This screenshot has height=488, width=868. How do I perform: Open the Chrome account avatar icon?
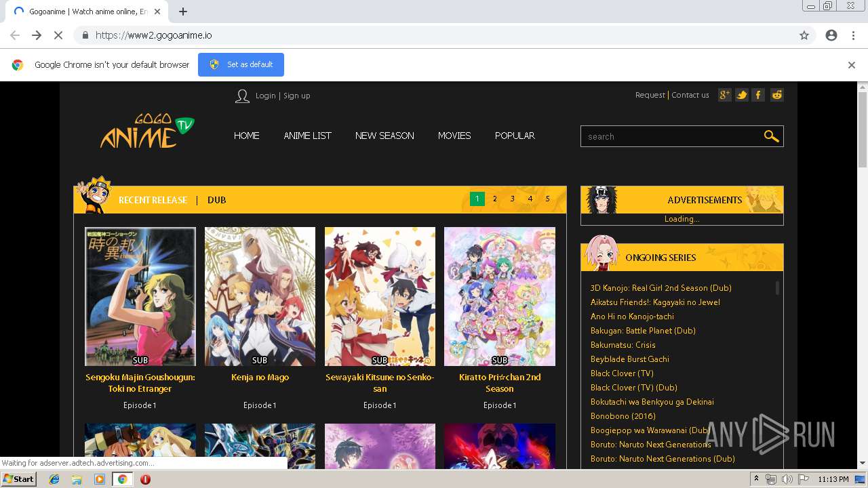pyautogui.click(x=831, y=35)
